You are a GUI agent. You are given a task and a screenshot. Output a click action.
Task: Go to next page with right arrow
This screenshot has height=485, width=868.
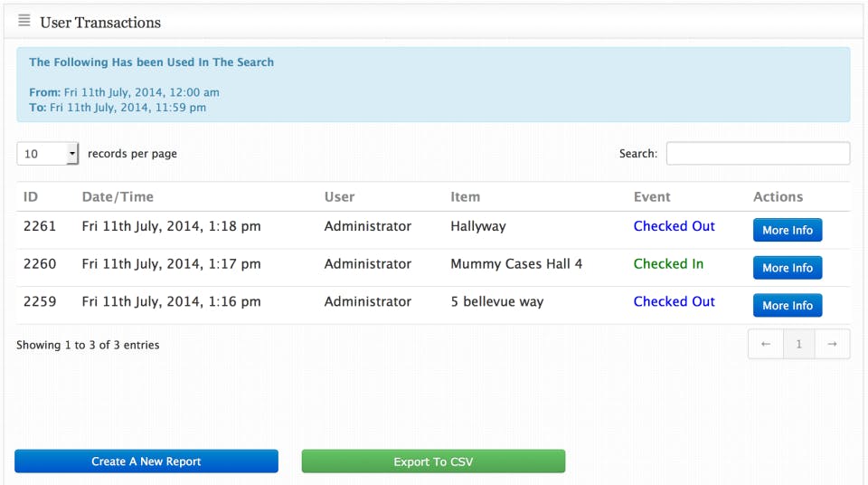click(x=832, y=344)
